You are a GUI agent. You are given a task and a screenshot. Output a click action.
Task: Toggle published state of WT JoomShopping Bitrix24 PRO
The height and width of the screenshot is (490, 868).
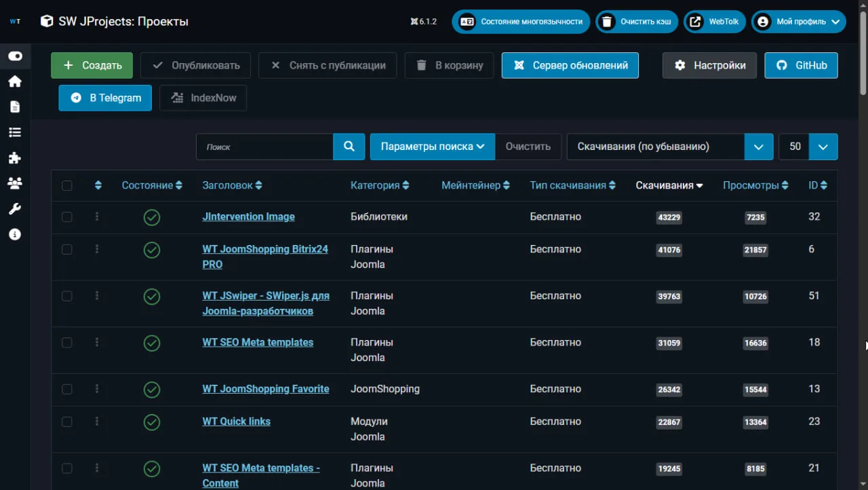tap(152, 250)
